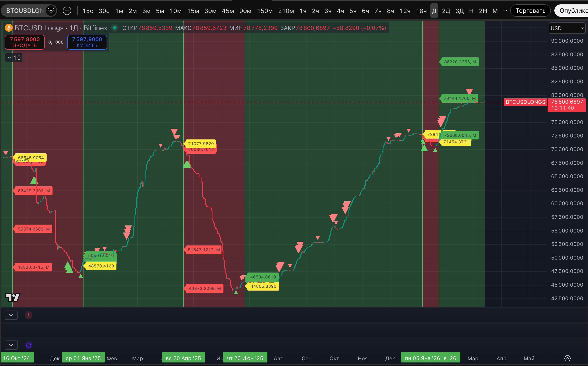Expand more timeframes chevron after M

point(506,11)
